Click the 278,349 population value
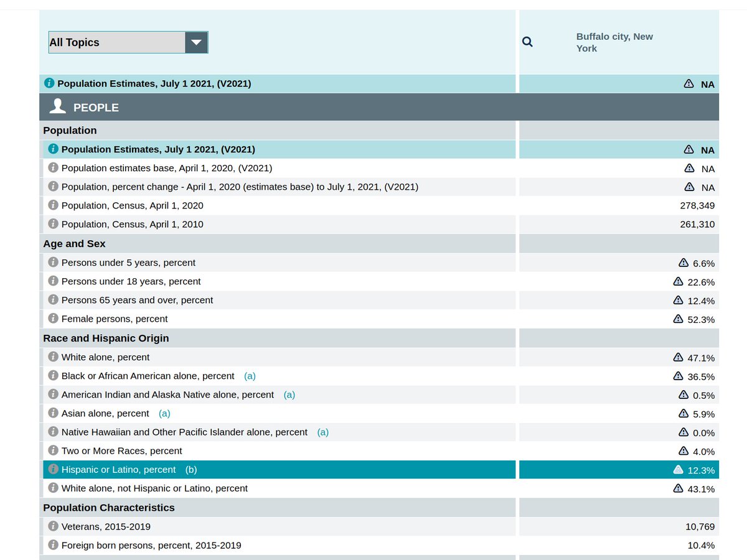 tap(697, 205)
